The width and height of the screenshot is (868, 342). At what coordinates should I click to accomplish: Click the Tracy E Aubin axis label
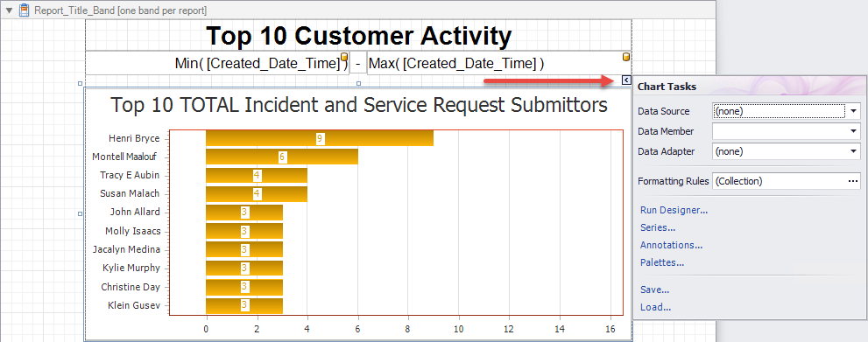click(x=131, y=175)
